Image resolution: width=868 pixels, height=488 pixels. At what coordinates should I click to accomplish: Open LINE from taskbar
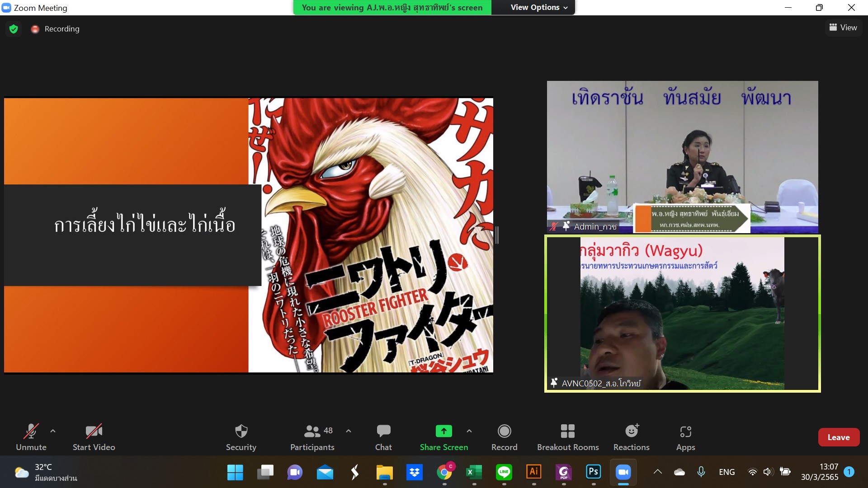(x=504, y=472)
